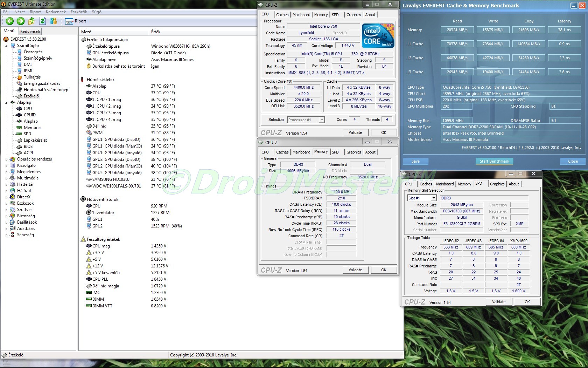Click the Hőmérsékletek section icon
This screenshot has height=368, width=588.
tap(83, 80)
